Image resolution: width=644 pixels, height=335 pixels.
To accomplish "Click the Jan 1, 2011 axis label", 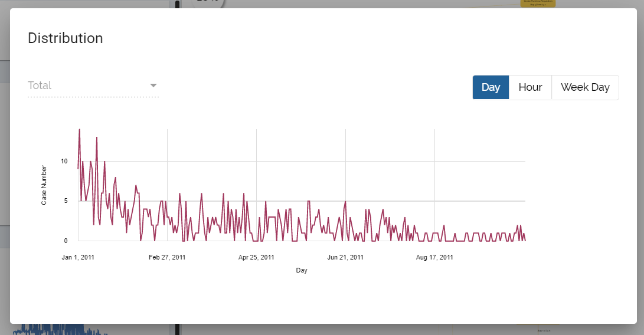I will [x=78, y=257].
